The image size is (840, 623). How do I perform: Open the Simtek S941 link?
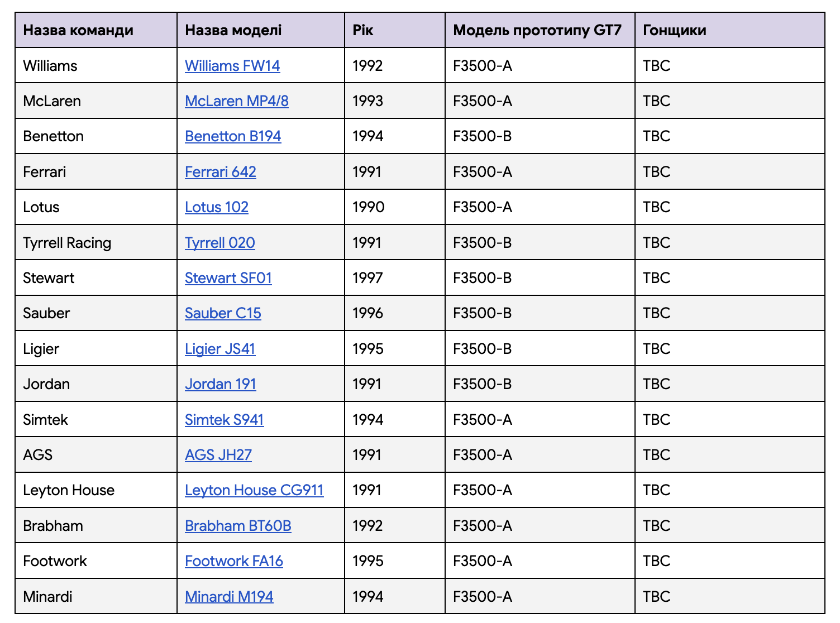tap(225, 420)
